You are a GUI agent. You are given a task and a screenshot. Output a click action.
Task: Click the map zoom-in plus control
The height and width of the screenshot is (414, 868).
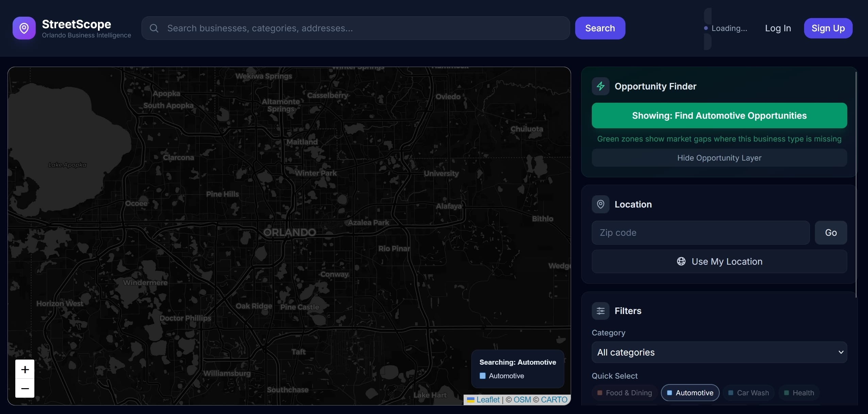tap(24, 370)
